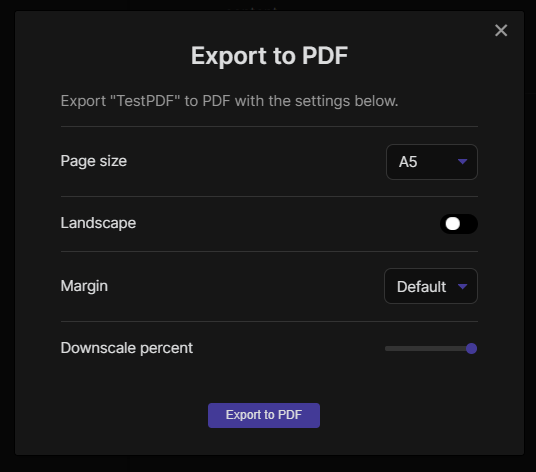Open the Margin Default dropdown
Image resolution: width=536 pixels, height=472 pixels.
[x=431, y=286]
